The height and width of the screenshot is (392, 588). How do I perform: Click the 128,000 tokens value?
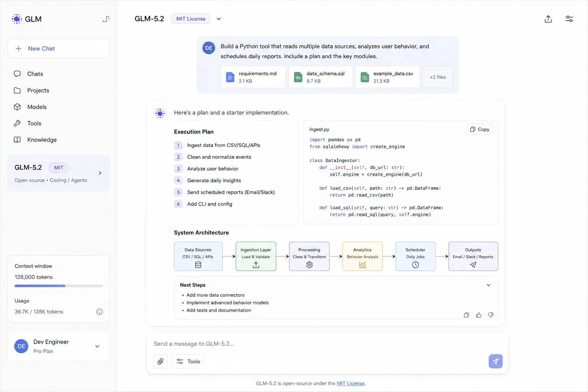click(x=34, y=277)
